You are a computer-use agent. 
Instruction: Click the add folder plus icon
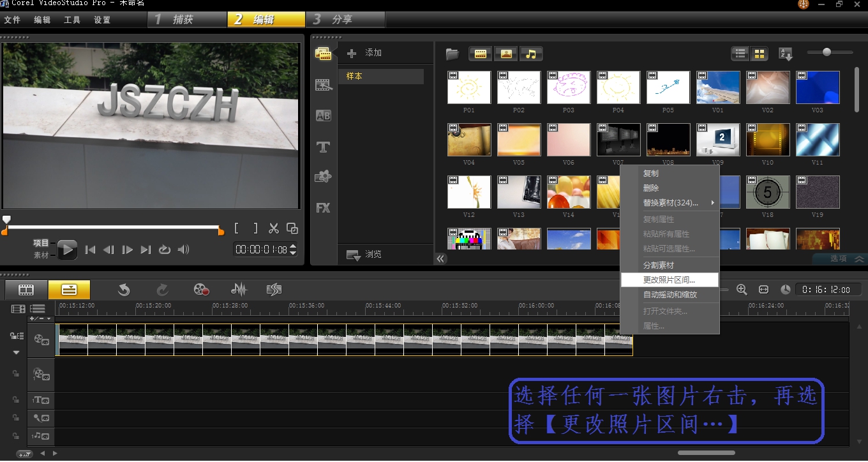point(351,54)
